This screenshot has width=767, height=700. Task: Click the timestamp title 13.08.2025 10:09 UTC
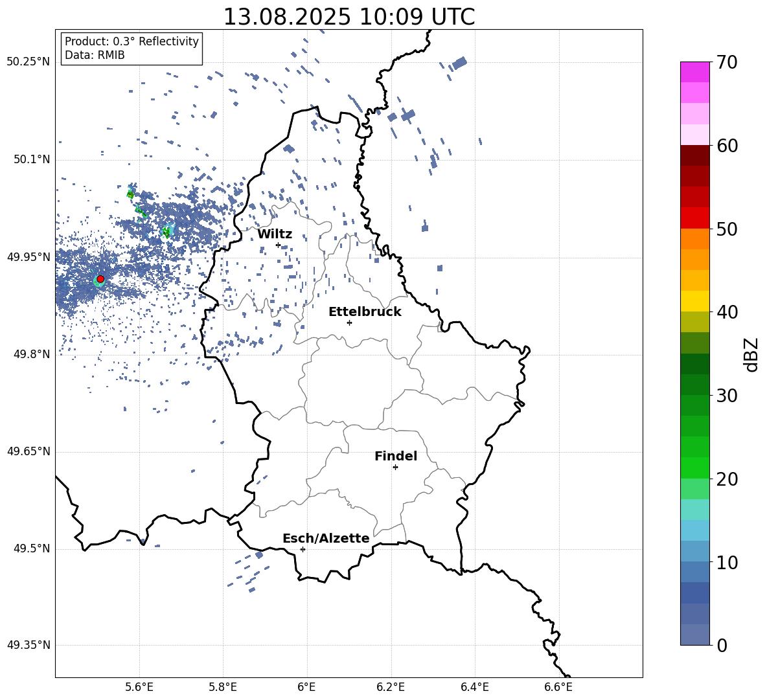coord(349,17)
